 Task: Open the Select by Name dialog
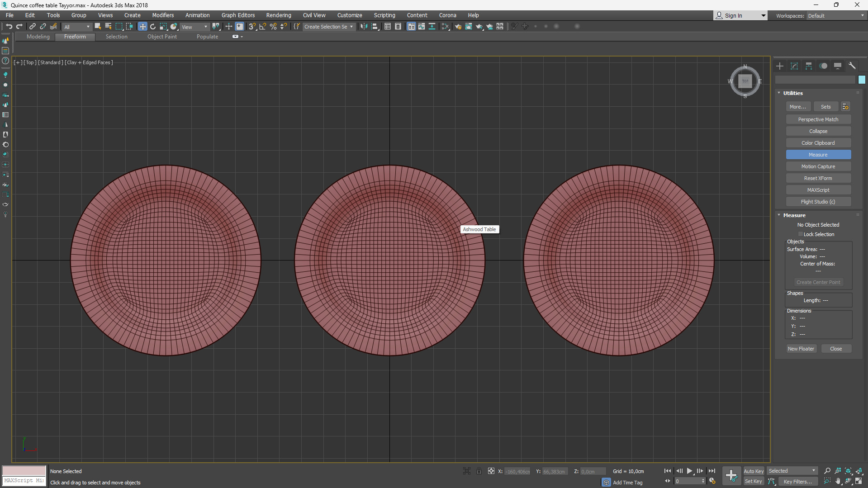108,27
